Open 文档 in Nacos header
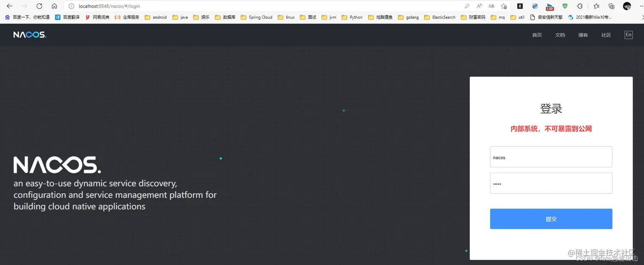 [x=560, y=35]
